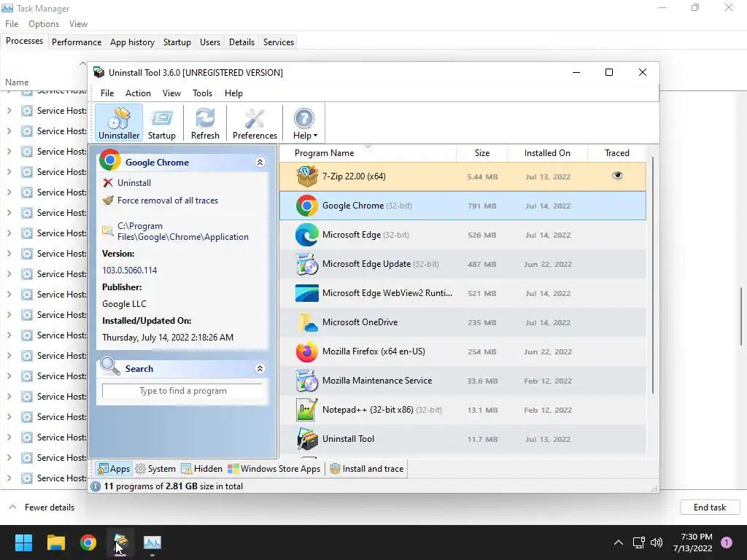Viewport: 747px width, 560px height.
Task: Collapse the Google Chrome details panel
Action: point(260,163)
